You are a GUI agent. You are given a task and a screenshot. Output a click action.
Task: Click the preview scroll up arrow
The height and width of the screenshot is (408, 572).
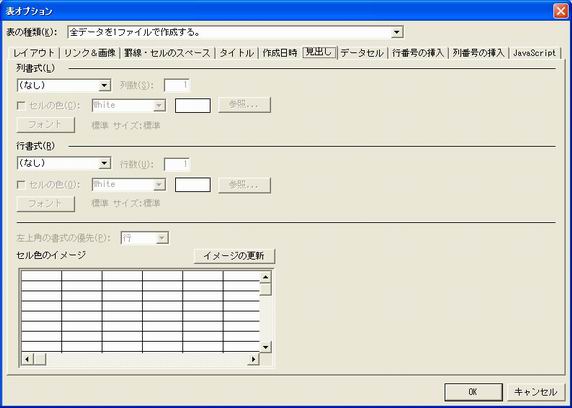pyautogui.click(x=266, y=277)
